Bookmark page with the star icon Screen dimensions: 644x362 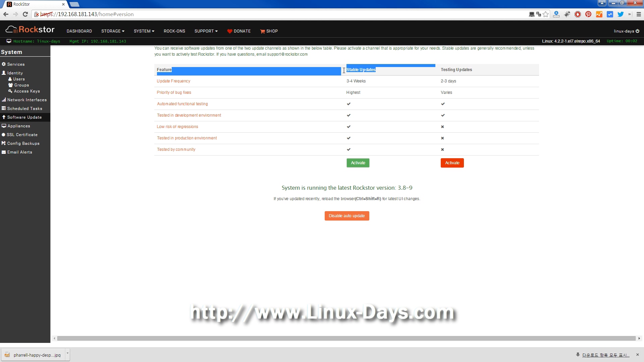pos(546,14)
